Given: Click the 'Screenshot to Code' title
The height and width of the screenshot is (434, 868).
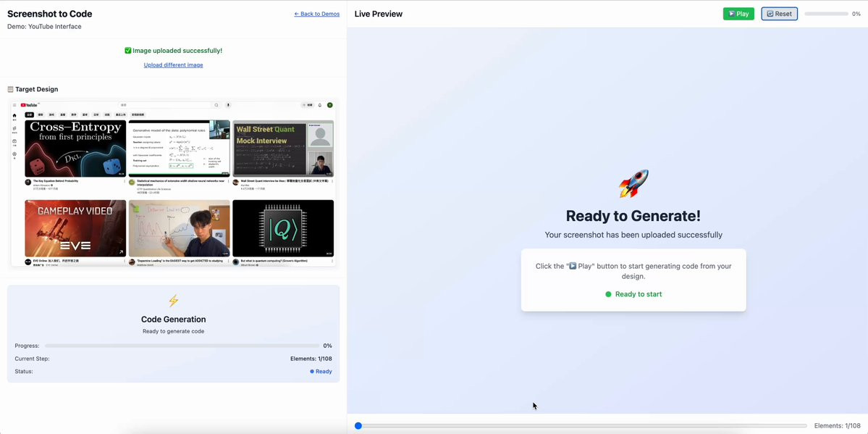Looking at the screenshot, I should point(50,14).
